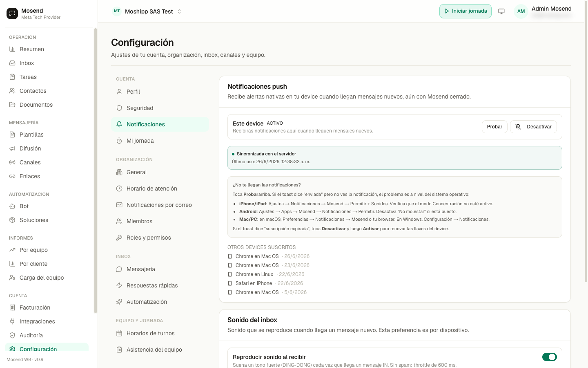Viewport: 588px width, 368px height.
Task: Click the page vertical scrollbar
Action: (x=586, y=141)
